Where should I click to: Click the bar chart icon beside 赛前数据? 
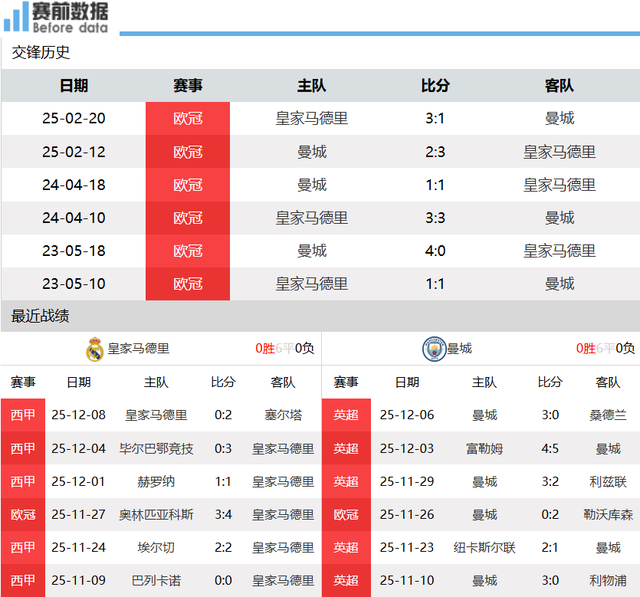[x=16, y=17]
